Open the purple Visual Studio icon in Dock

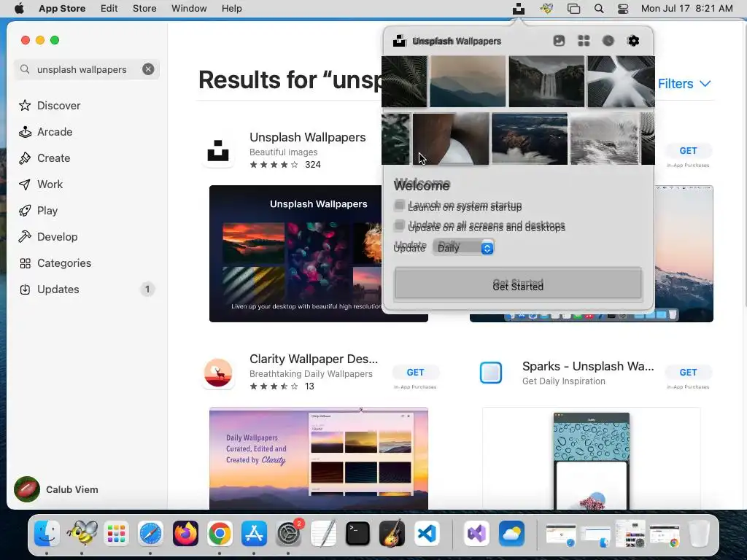tap(476, 533)
